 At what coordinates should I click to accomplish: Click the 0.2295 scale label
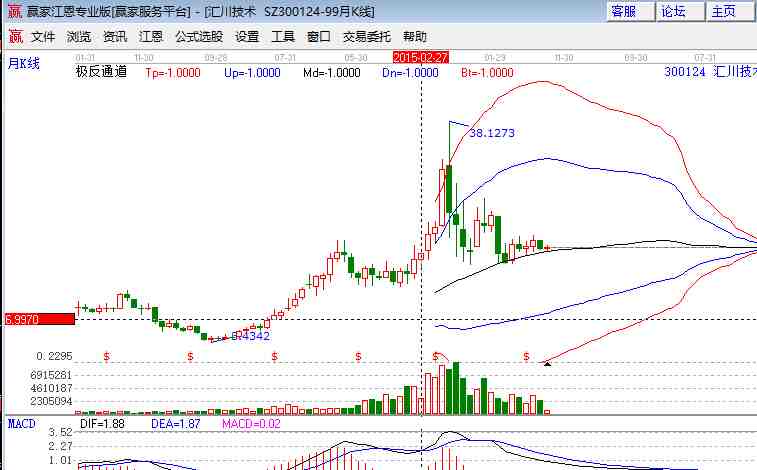coord(54,356)
